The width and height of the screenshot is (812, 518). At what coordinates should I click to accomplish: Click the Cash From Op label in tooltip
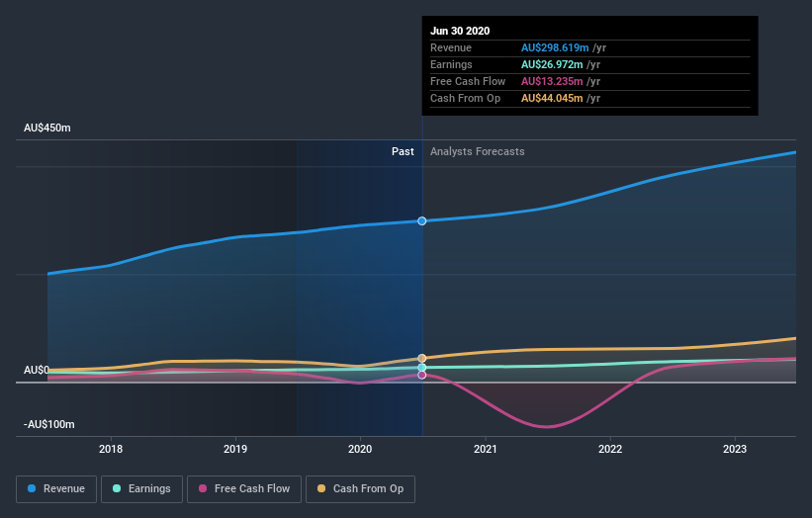[x=465, y=98]
